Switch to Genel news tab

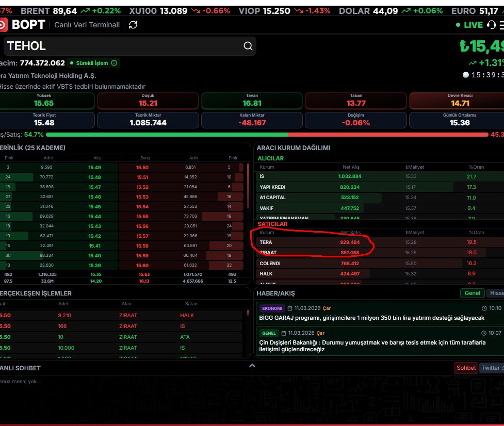pyautogui.click(x=472, y=293)
